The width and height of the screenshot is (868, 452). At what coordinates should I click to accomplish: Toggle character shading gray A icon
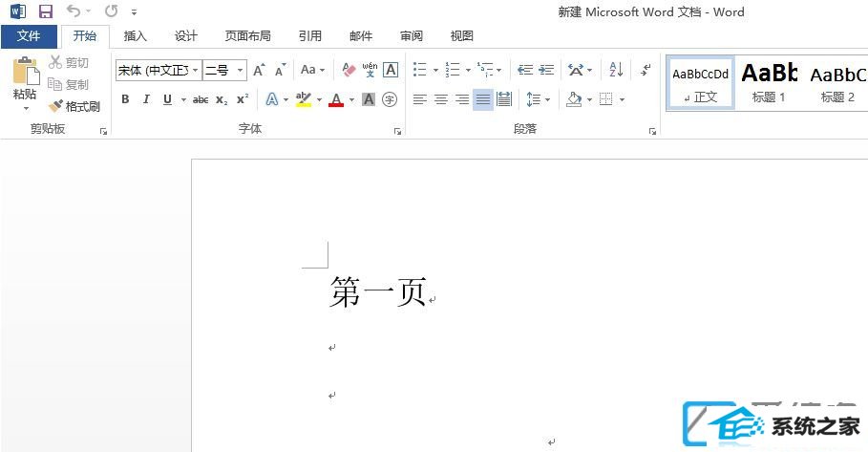click(x=369, y=99)
